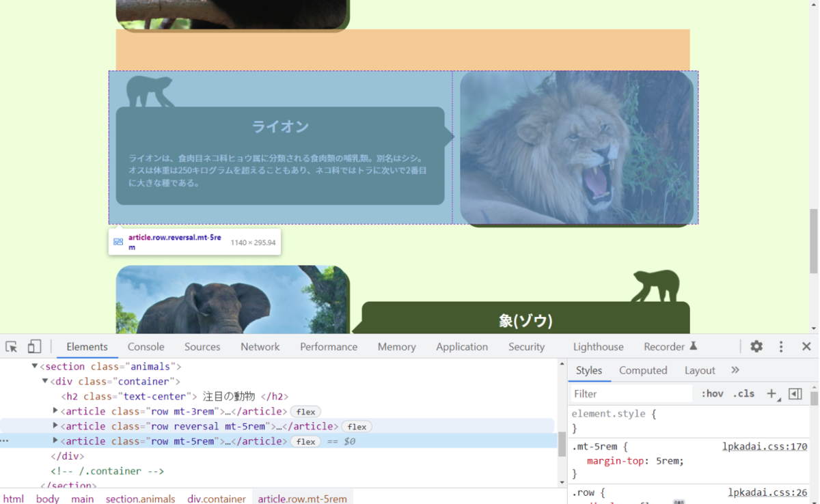
Task: Open the Recorder tab
Action: pyautogui.click(x=670, y=346)
